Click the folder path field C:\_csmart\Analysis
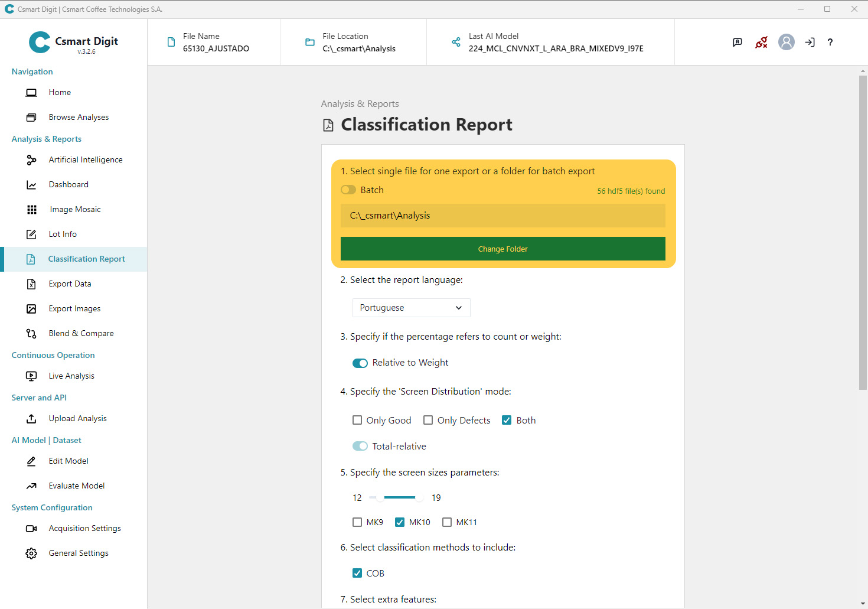 click(502, 216)
